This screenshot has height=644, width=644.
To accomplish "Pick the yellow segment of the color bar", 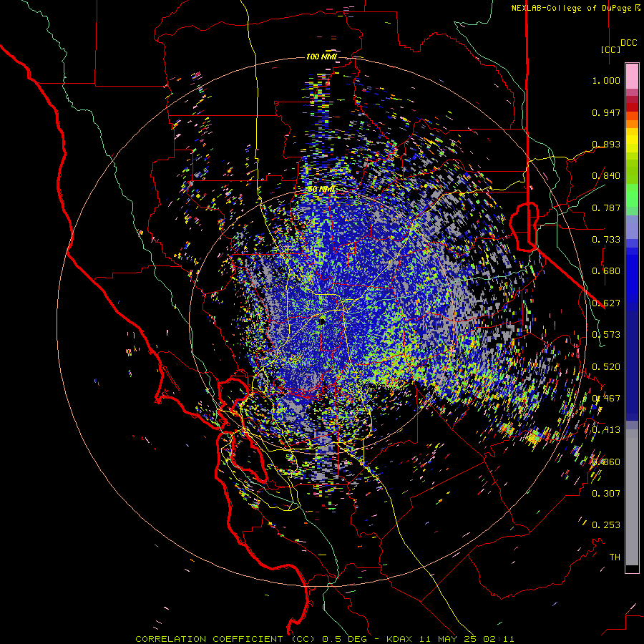I will click(632, 141).
